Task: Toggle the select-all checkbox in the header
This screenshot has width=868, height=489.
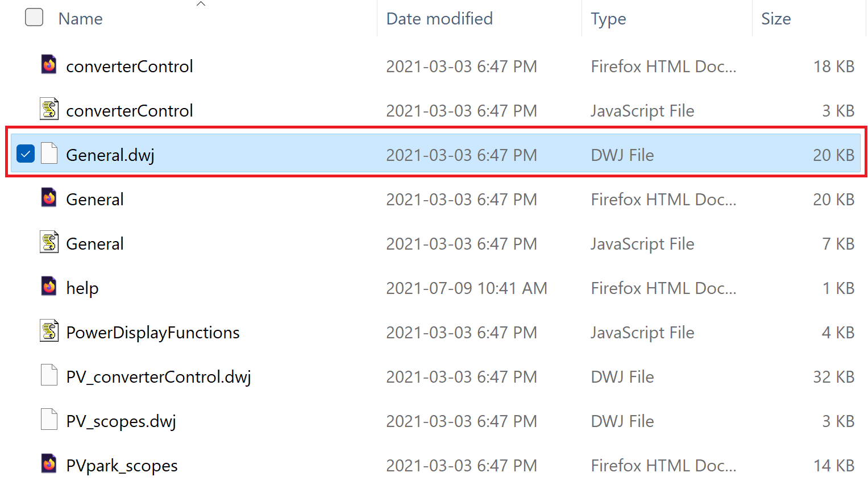Action: 34,18
